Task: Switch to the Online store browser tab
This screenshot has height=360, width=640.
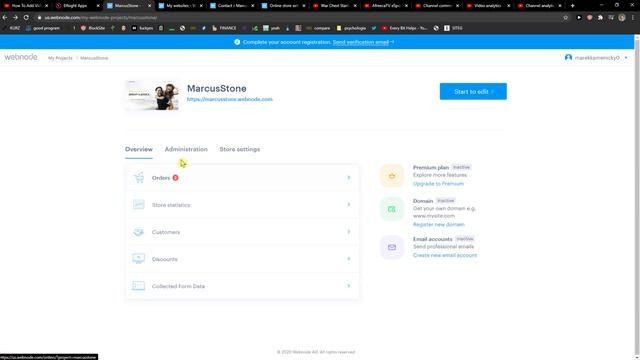Action: pos(283,6)
